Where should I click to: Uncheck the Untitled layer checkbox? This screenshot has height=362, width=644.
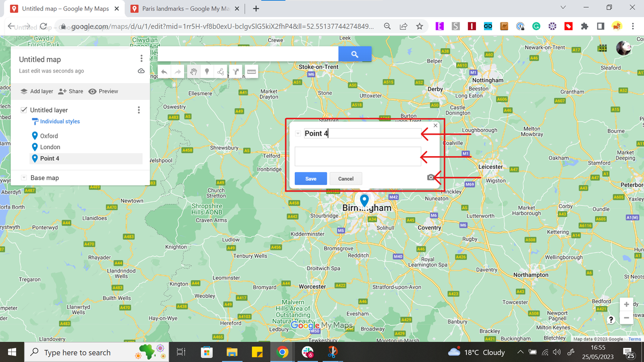[24, 109]
